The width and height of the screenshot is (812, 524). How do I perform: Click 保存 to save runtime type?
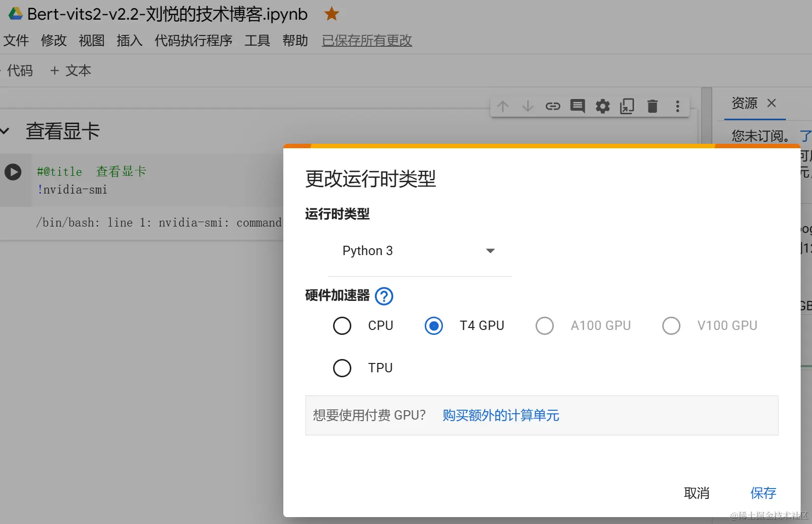tap(763, 493)
